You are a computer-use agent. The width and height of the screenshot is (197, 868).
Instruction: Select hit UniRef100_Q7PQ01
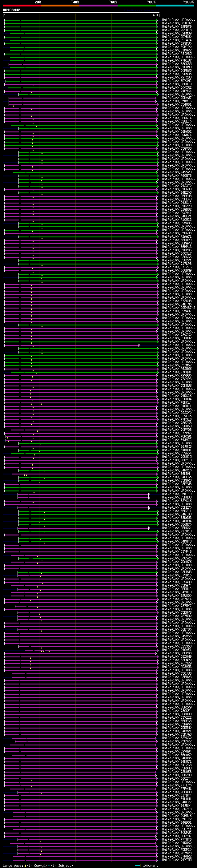176,372
